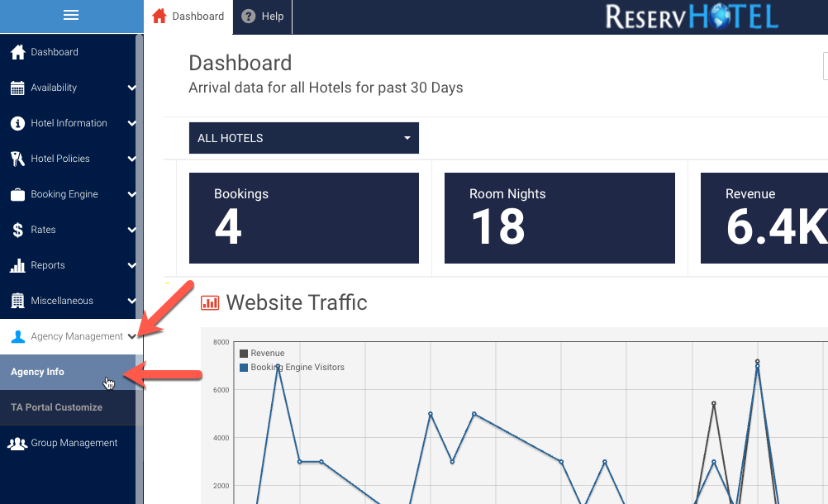Expand the Miscellaneous chevron
The image size is (828, 504).
click(x=131, y=301)
